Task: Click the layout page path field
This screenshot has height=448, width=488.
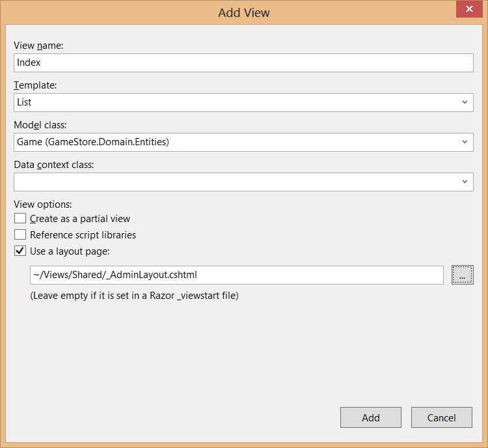Action: pyautogui.click(x=237, y=275)
